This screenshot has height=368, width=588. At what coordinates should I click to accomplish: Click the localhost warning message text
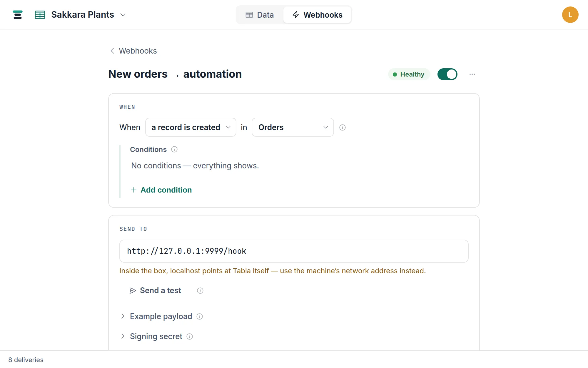[273, 271]
